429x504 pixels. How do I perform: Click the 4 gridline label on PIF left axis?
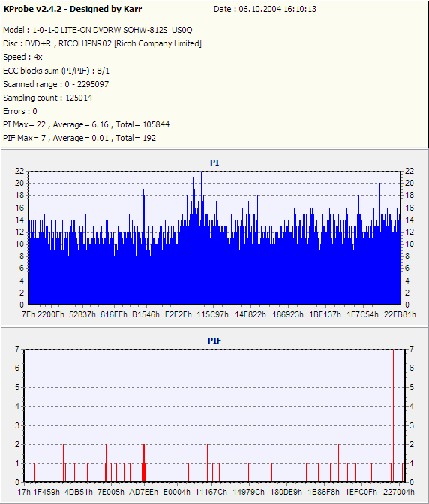click(17, 406)
